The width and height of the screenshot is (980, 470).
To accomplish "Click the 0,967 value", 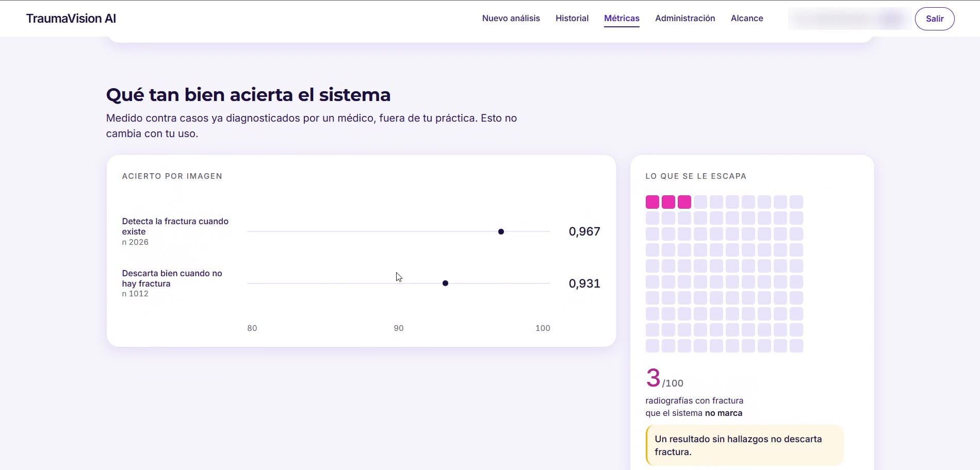I will [x=584, y=231].
